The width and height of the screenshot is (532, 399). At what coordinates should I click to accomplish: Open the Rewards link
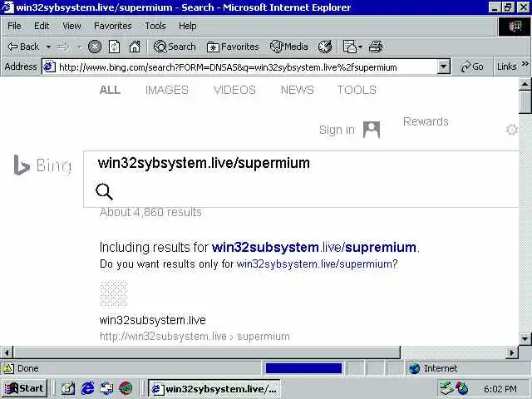point(426,121)
